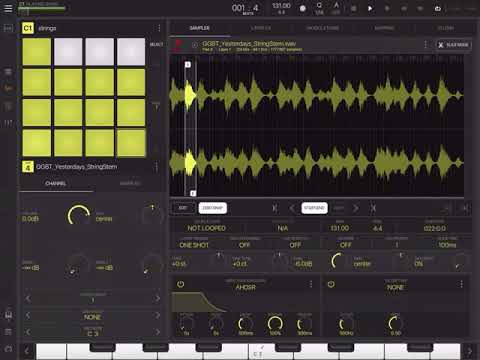The width and height of the screenshot is (480, 360).
Task: Select the C1 bank badge
Action: (28, 28)
